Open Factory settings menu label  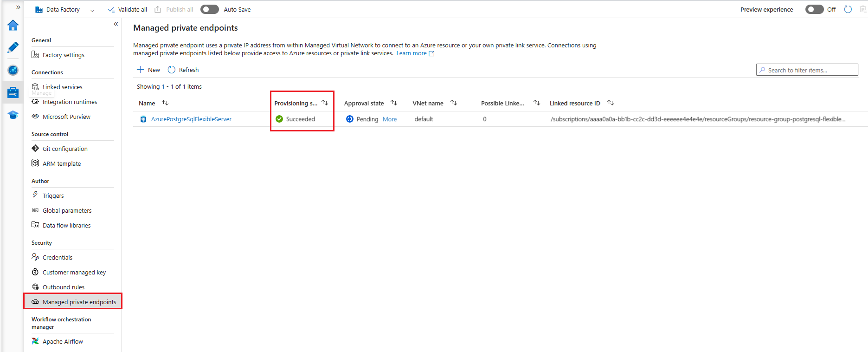pos(64,55)
